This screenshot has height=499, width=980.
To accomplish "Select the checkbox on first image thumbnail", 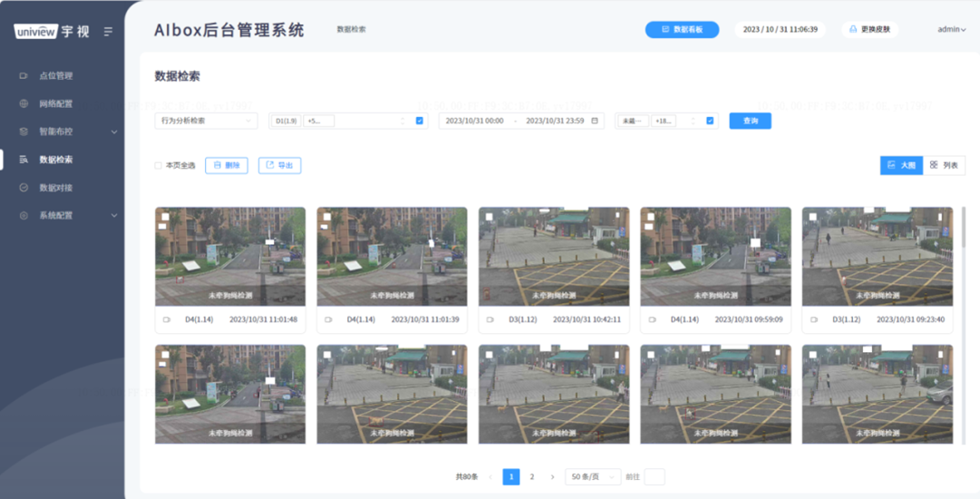I will point(163,217).
